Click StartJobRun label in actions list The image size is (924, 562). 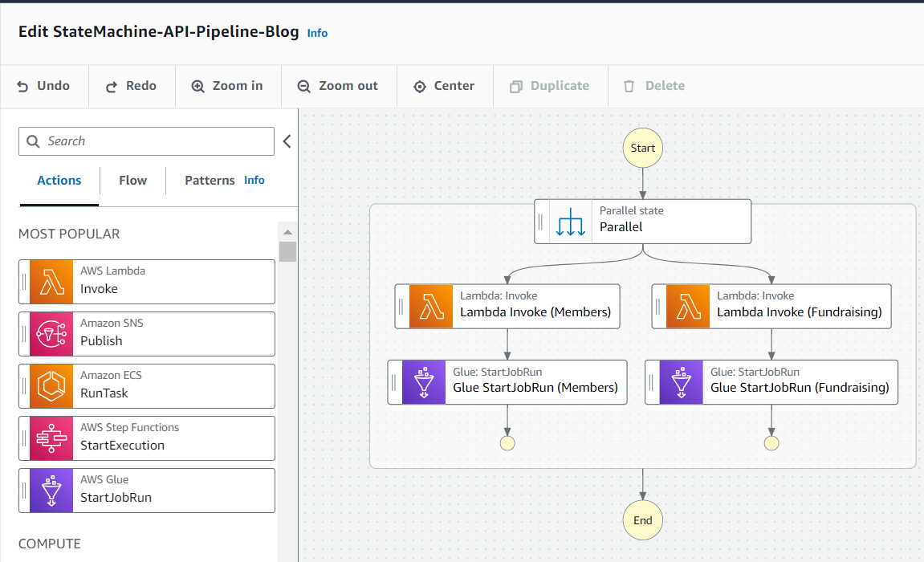(x=116, y=498)
